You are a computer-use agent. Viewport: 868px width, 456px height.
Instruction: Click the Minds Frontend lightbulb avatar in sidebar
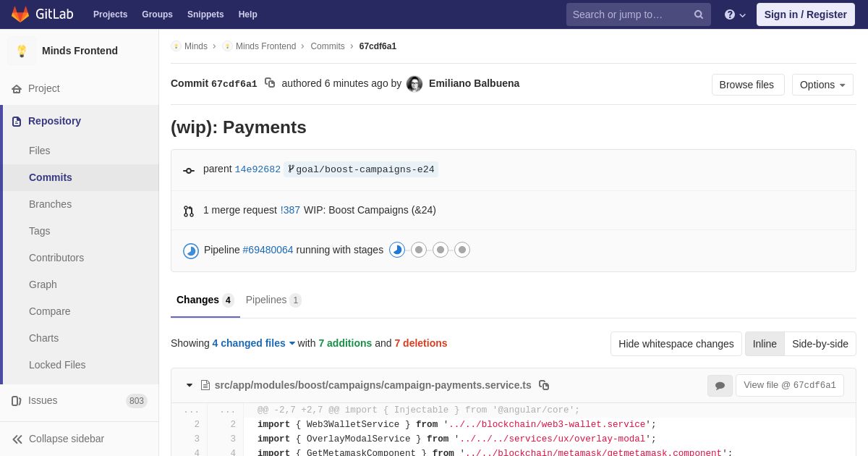click(x=22, y=51)
